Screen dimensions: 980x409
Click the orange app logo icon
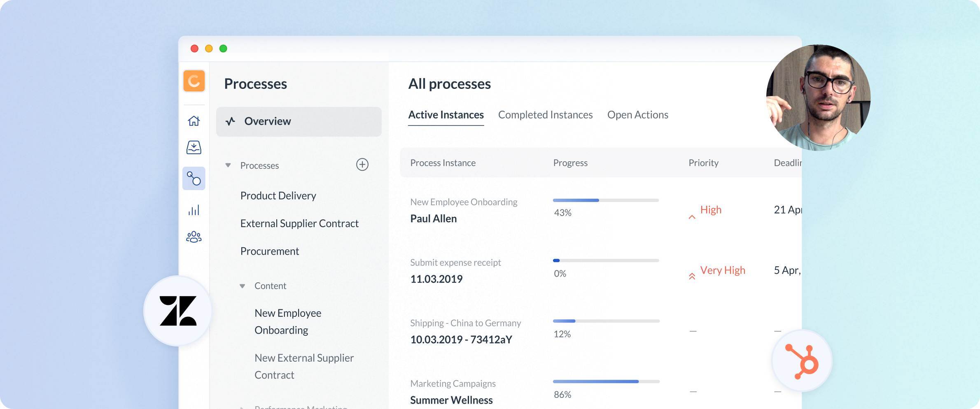tap(194, 81)
